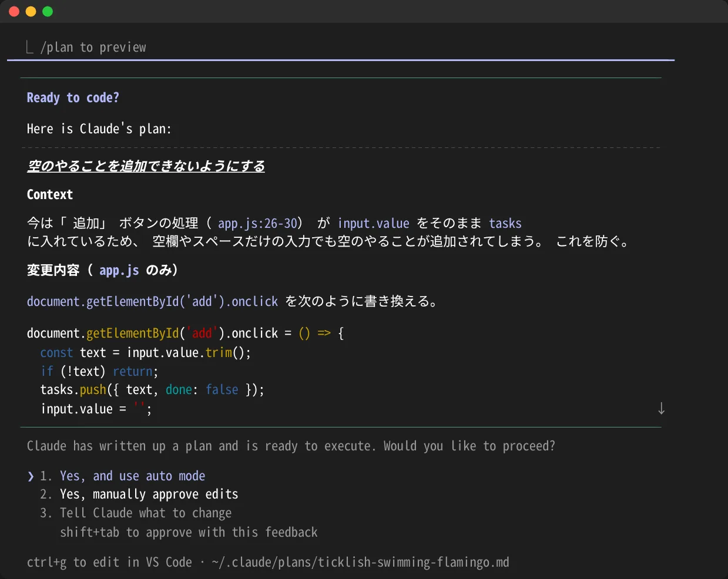The image size is (728, 579).
Task: Click code line "input.value = '';"
Action: [96, 409]
